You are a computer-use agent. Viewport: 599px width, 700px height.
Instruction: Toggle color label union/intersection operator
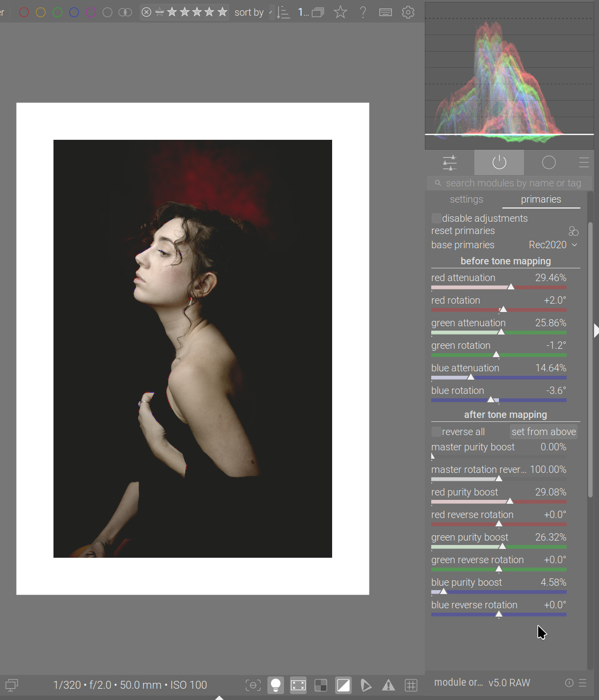click(125, 12)
